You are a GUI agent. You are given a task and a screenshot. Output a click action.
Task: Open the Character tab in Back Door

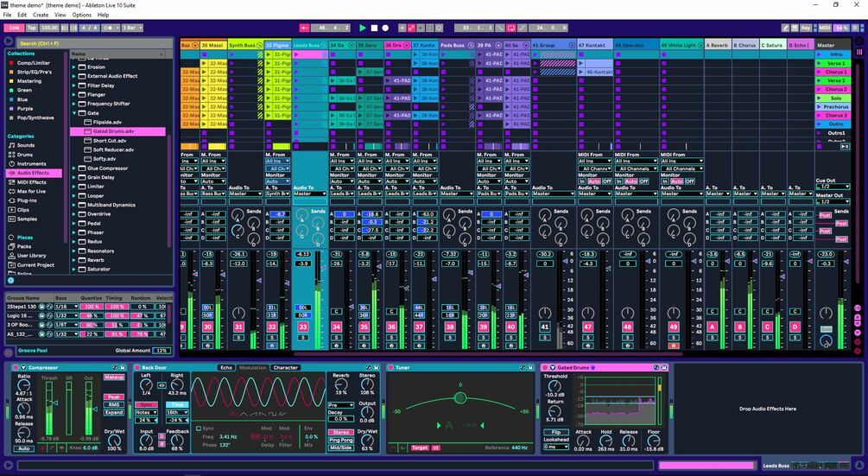point(285,367)
